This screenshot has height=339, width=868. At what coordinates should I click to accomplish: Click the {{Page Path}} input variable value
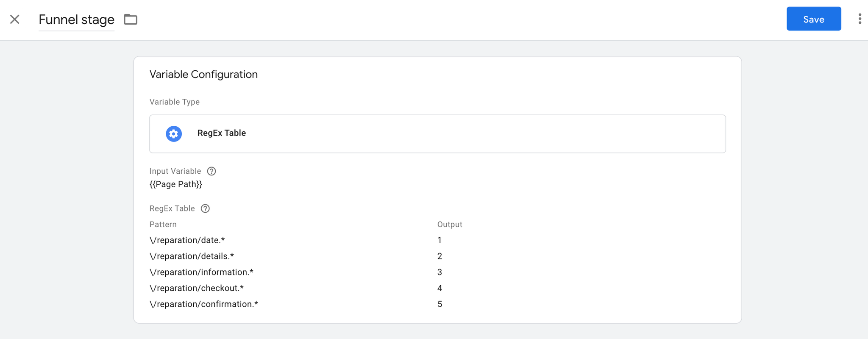[x=176, y=184]
